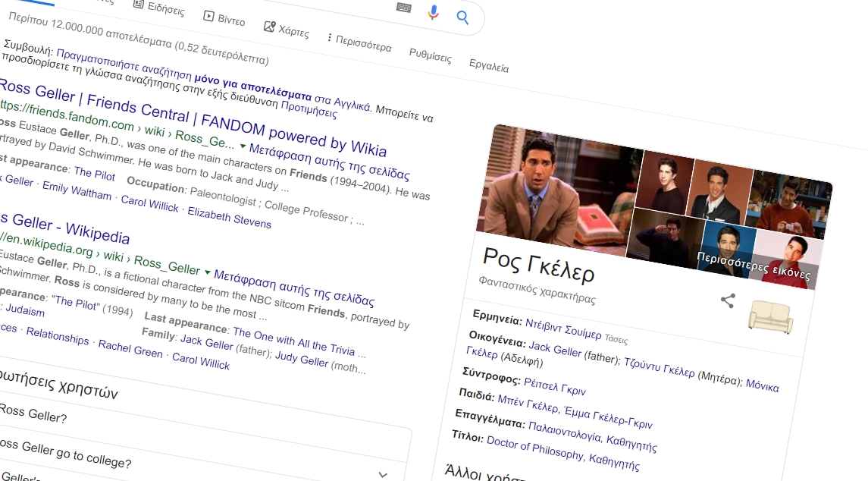Open the Εργαλεία tools option
This screenshot has height=481, width=868.
488,66
